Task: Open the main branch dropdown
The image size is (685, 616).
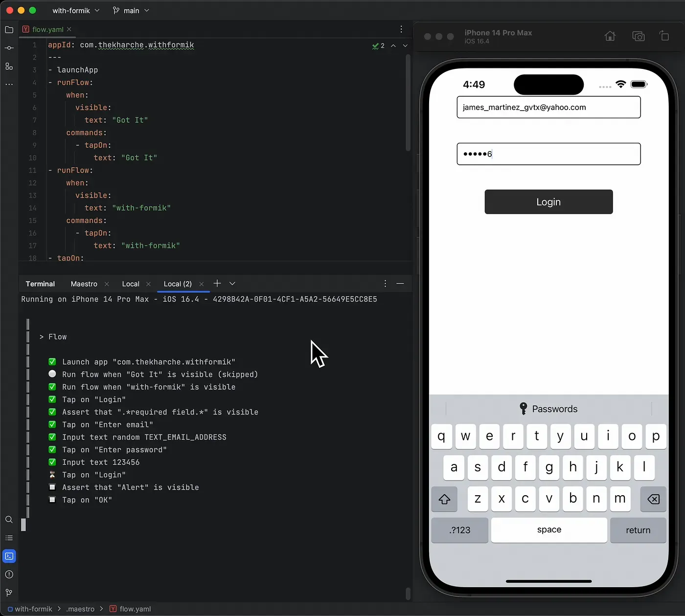Action: pos(131,10)
